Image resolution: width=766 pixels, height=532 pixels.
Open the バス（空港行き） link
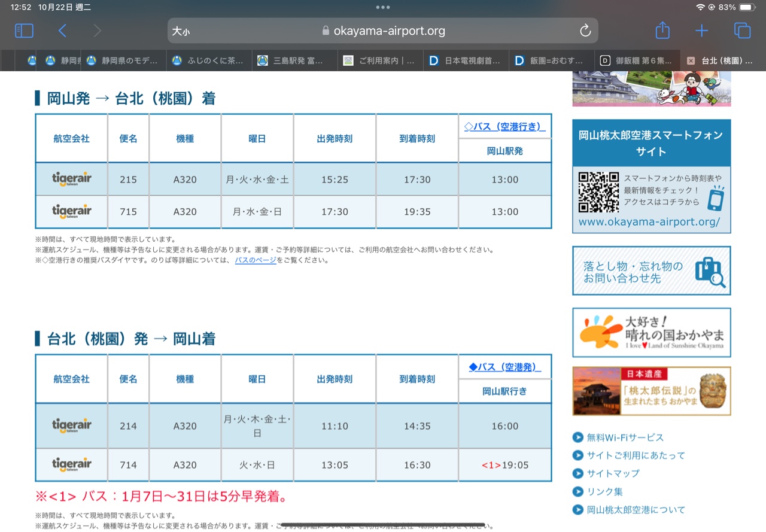[504, 126]
